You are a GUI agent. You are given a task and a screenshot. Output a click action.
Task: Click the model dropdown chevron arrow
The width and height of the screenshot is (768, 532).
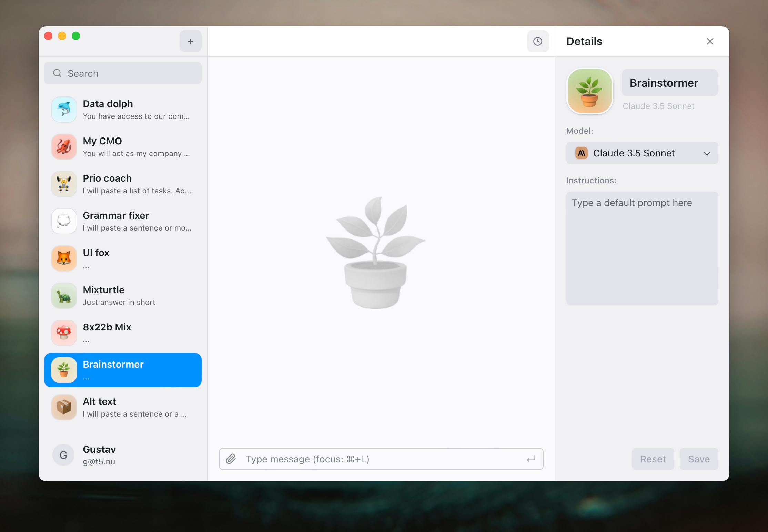point(707,154)
